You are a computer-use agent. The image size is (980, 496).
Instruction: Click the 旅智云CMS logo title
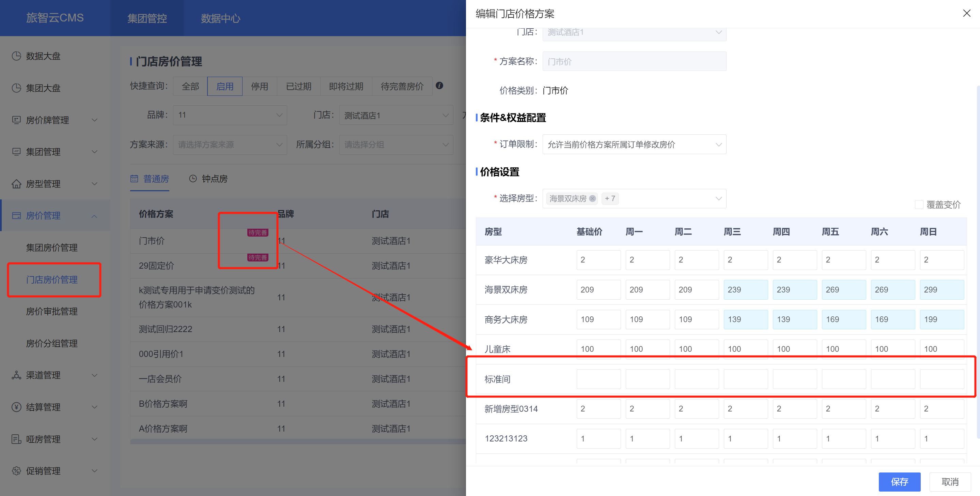coord(55,18)
